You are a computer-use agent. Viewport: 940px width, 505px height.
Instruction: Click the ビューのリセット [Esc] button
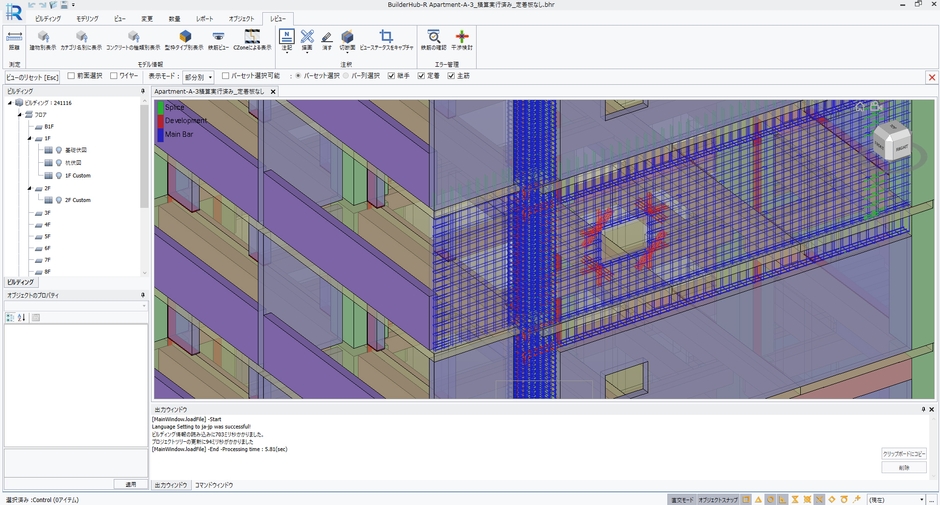[x=32, y=77]
